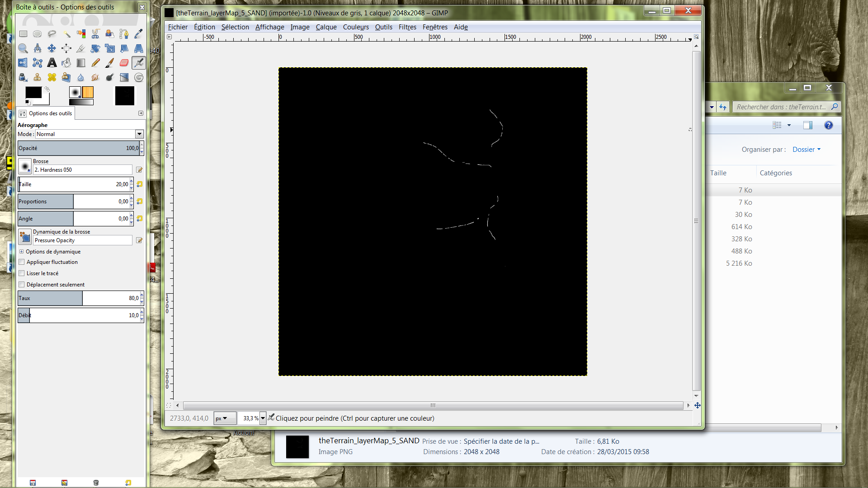Viewport: 868px width, 488px height.
Task: Click the horizontal scrollbar of GIMP canvas
Action: (x=433, y=405)
